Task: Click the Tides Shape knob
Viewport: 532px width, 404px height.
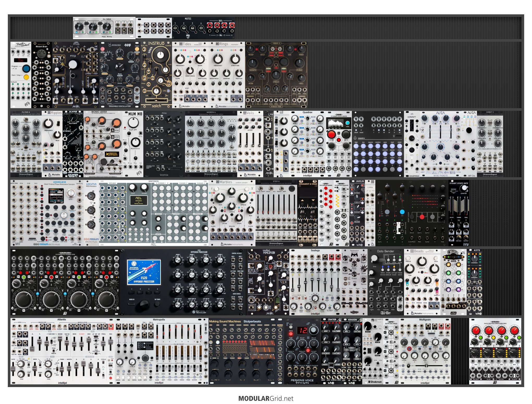Action: click(200, 59)
